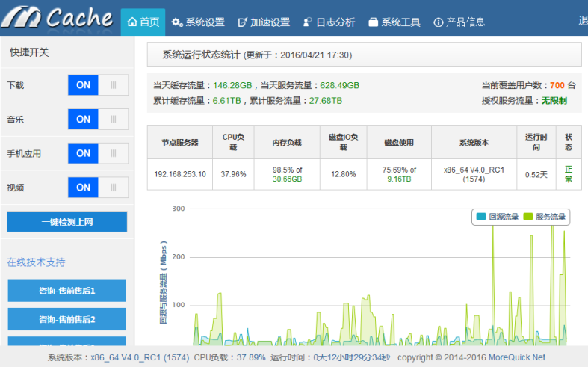Click the info icon beside 产品信息

pyautogui.click(x=438, y=22)
